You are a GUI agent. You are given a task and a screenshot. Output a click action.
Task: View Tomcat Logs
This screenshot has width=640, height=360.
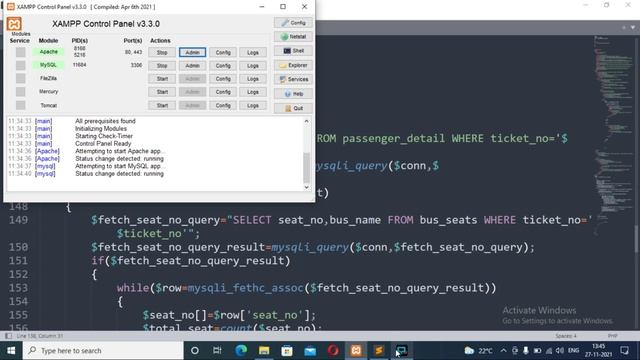[x=253, y=105]
